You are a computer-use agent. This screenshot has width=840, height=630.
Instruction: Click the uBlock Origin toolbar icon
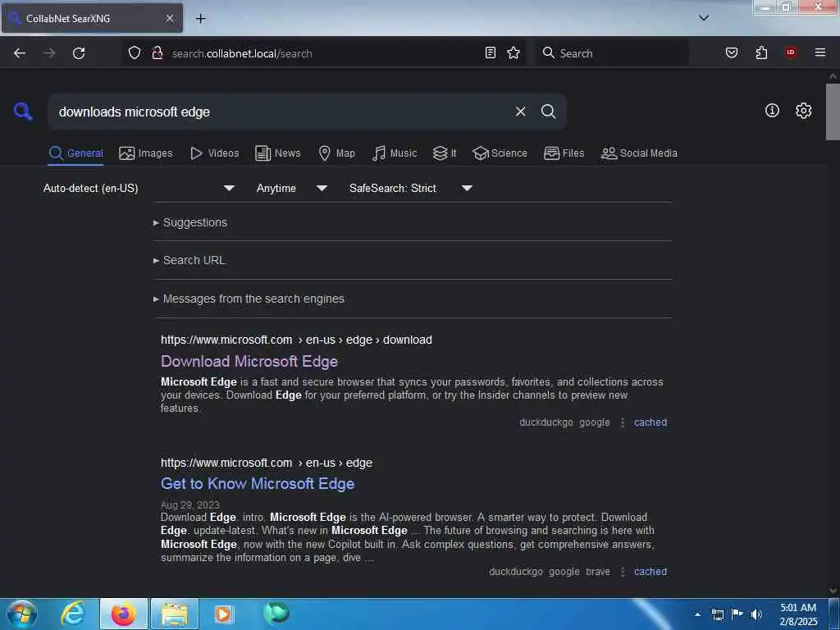790,52
